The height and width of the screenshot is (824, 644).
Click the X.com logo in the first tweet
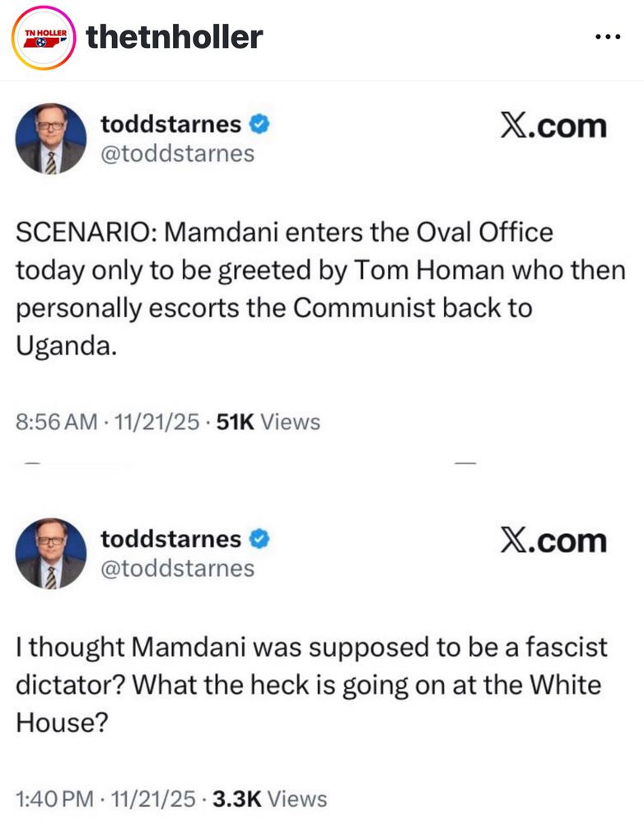pyautogui.click(x=553, y=127)
